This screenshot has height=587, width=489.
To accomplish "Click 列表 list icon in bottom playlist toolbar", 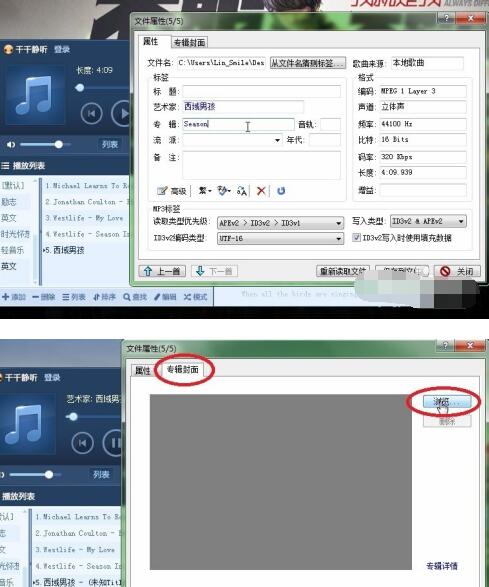I will click(x=66, y=297).
